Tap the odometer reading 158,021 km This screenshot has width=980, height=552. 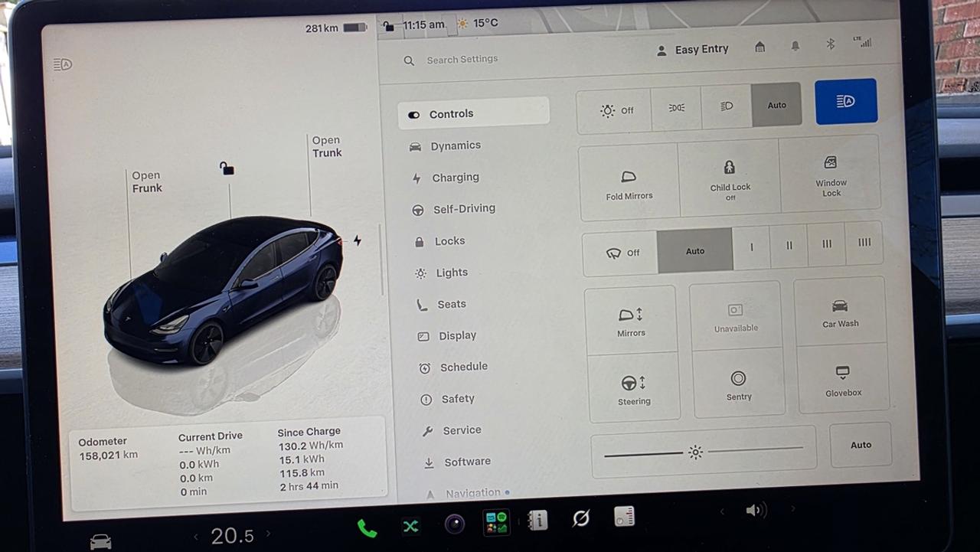pos(109,456)
